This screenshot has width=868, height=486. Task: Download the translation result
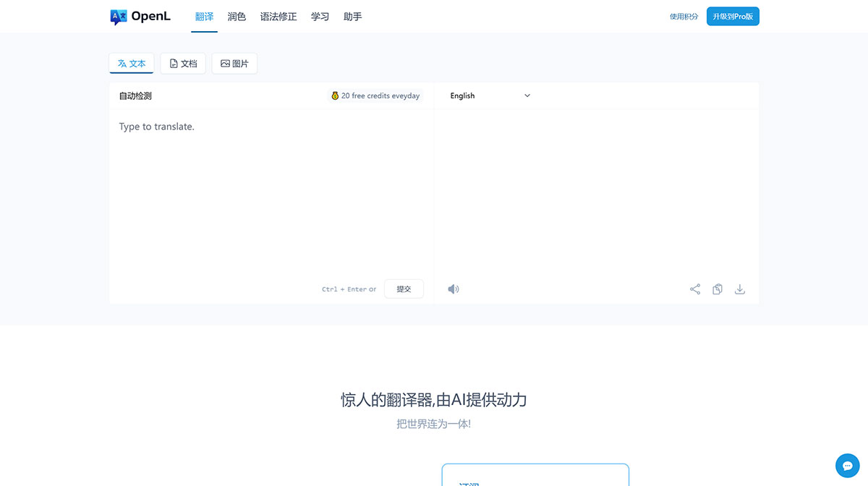[739, 289]
